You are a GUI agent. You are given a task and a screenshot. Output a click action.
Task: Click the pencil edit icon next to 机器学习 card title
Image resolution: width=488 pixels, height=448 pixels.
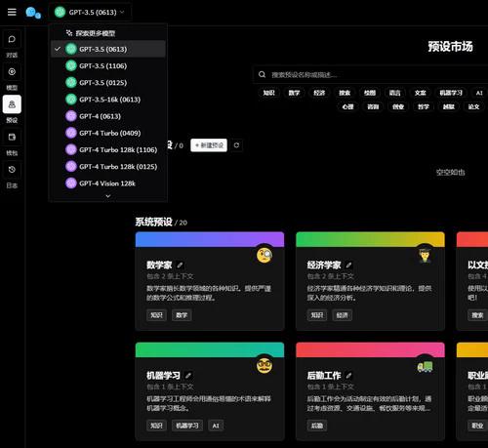pos(188,376)
